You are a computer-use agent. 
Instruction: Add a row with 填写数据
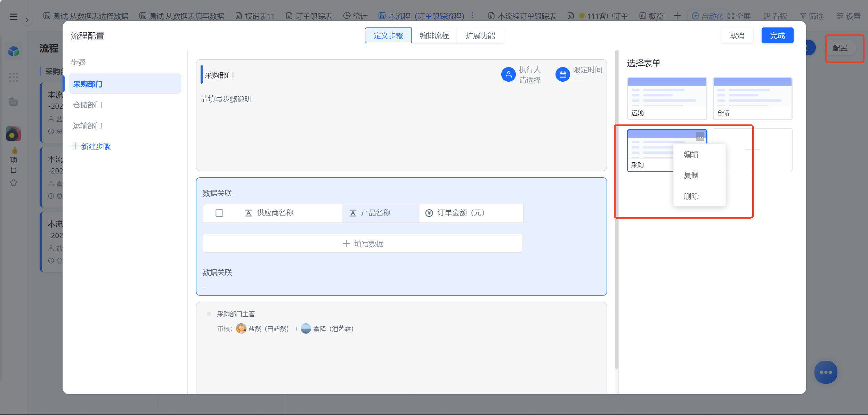pyautogui.click(x=363, y=243)
